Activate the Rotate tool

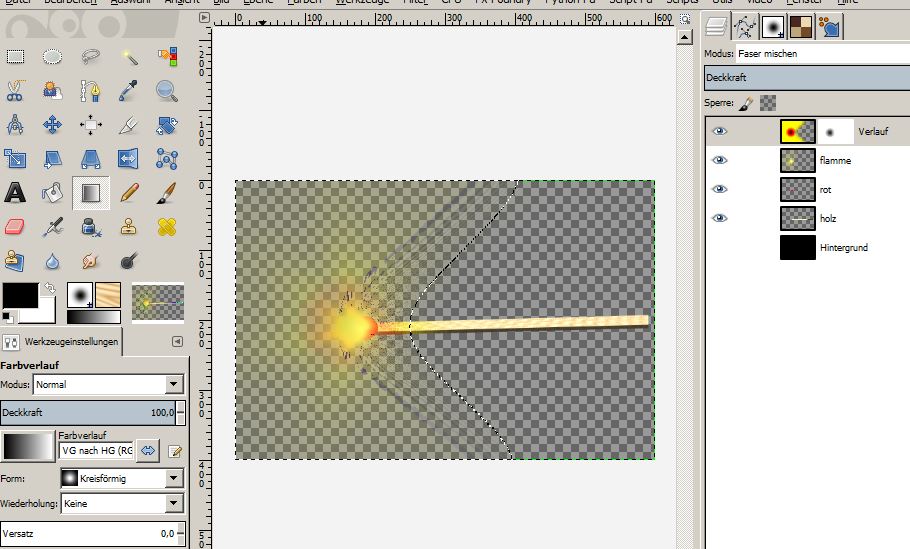pyautogui.click(x=167, y=125)
